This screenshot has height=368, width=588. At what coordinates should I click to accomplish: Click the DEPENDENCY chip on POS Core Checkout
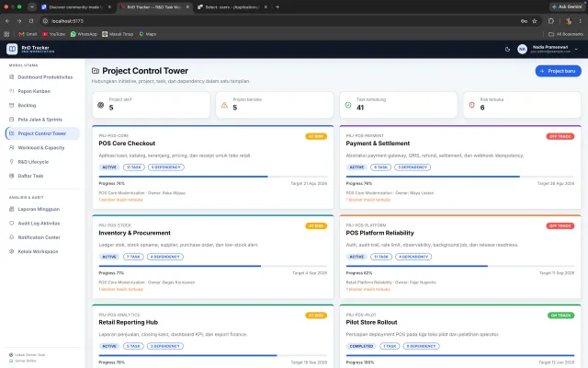coord(166,167)
